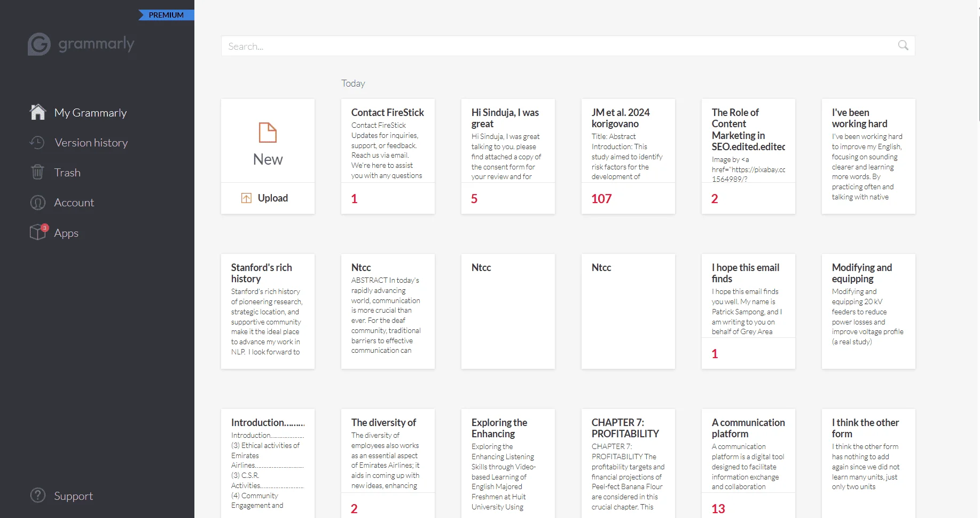The height and width of the screenshot is (518, 980).
Task: Click the New document page icon
Action: [x=268, y=133]
